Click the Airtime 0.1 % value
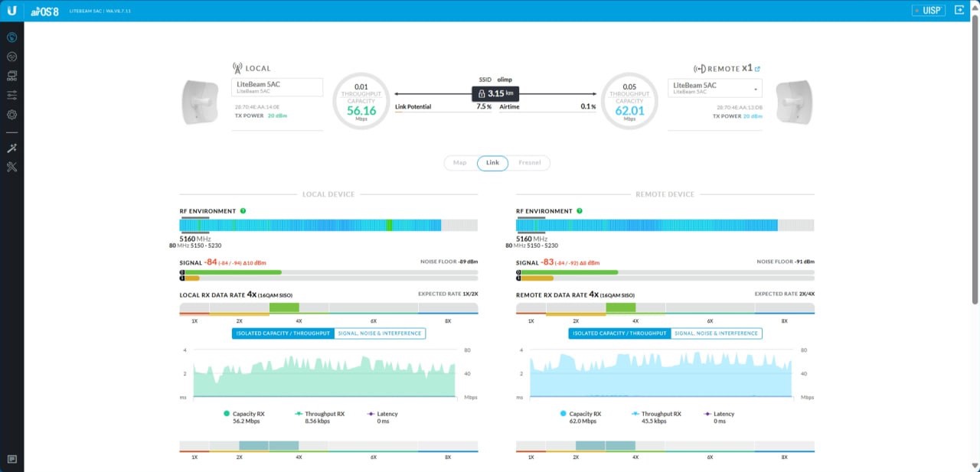Screen dimensions: 980x472 pos(588,107)
